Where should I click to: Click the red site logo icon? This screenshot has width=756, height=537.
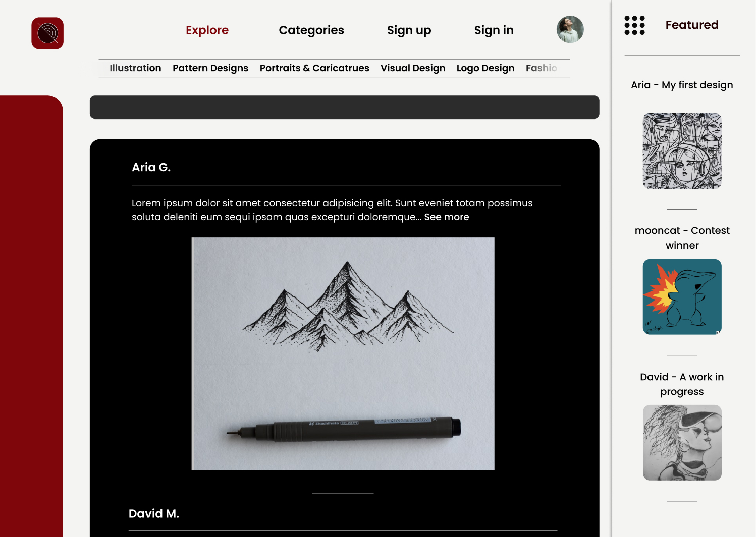tap(47, 33)
